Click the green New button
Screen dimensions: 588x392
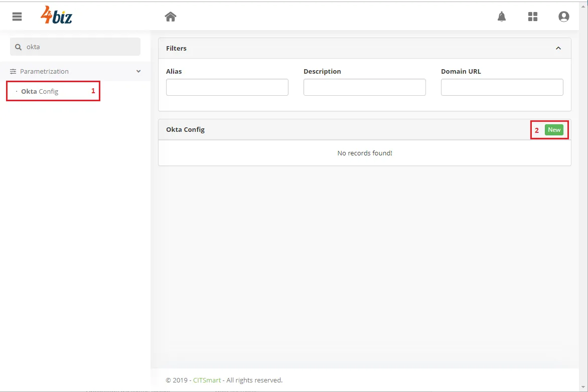point(554,130)
